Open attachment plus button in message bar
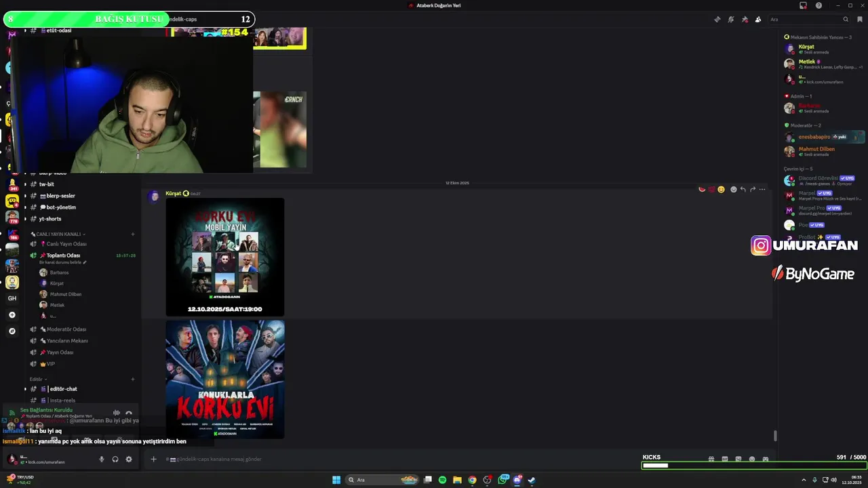The width and height of the screenshot is (868, 488). pyautogui.click(x=153, y=459)
